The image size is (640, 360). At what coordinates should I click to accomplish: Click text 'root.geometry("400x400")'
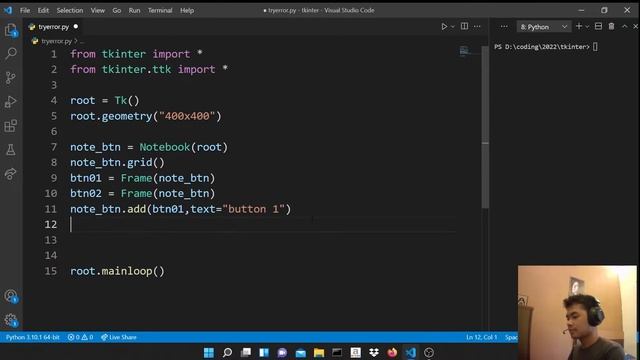point(146,116)
